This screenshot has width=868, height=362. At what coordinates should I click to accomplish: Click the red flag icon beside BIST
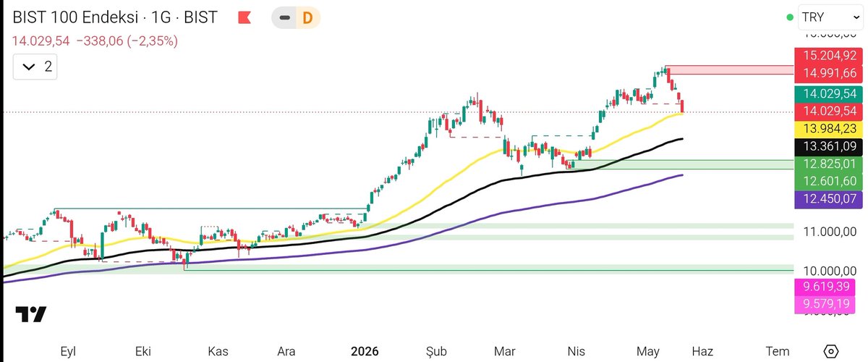click(x=245, y=17)
